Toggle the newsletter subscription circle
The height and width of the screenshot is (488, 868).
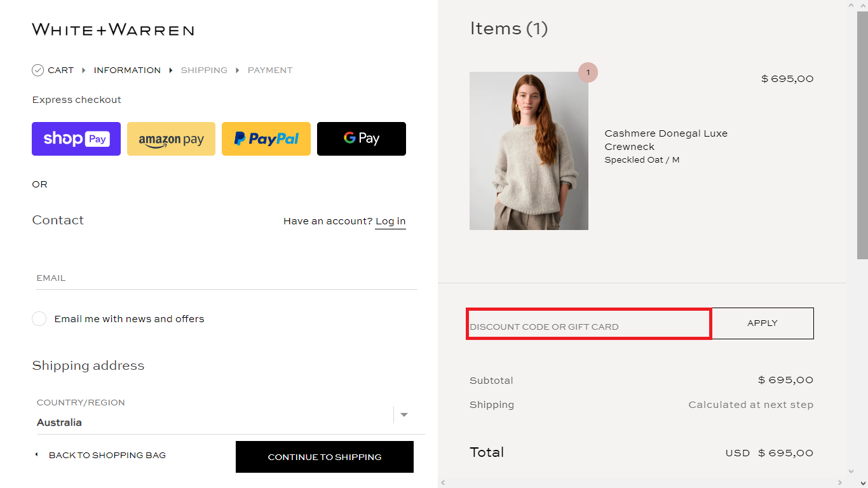pyautogui.click(x=39, y=318)
